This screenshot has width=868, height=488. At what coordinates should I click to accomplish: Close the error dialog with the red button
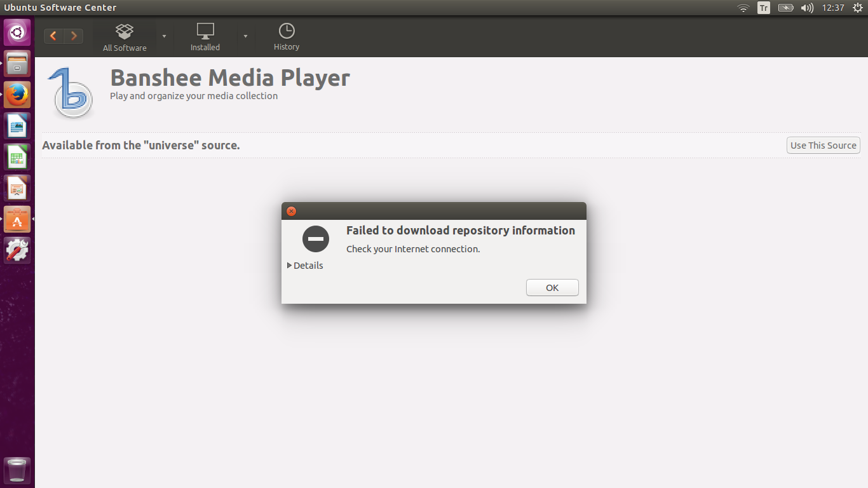(x=291, y=211)
